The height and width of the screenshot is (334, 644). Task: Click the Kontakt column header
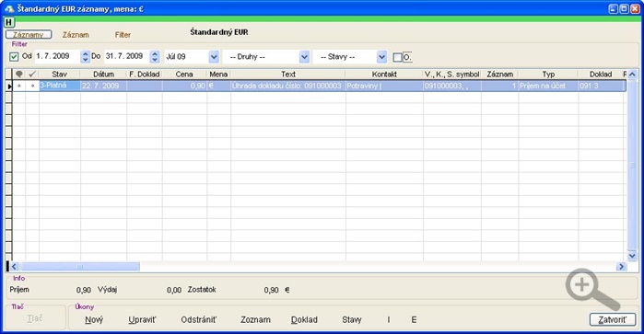click(x=384, y=75)
